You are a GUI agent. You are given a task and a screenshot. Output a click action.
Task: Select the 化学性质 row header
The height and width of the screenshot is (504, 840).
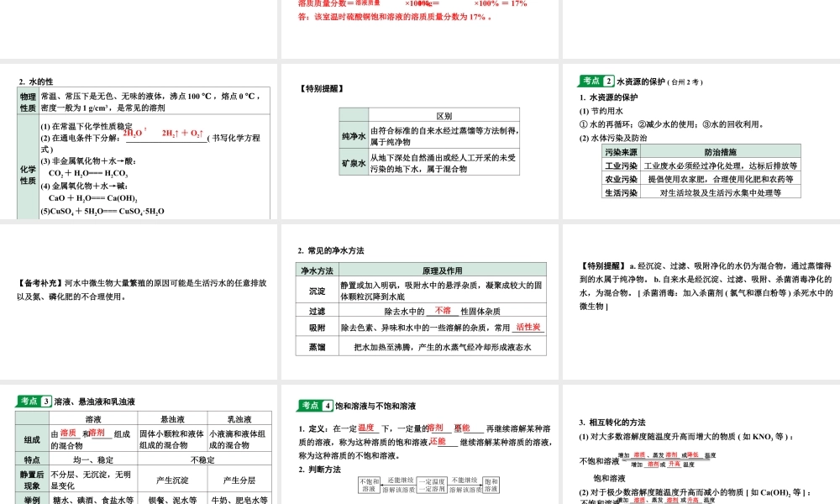point(28,174)
